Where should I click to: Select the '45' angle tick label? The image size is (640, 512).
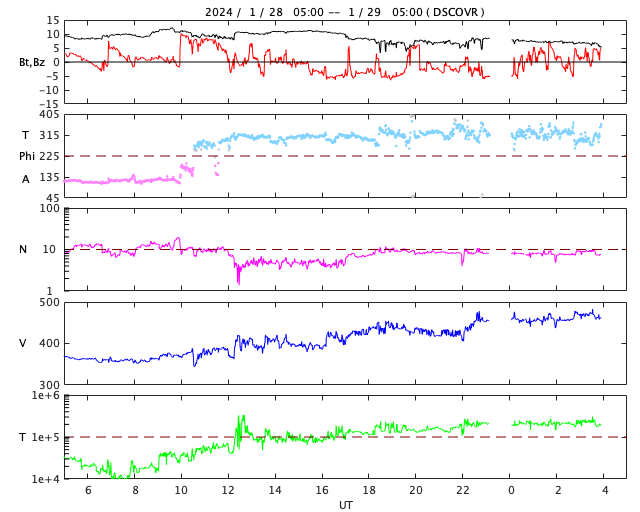point(53,198)
